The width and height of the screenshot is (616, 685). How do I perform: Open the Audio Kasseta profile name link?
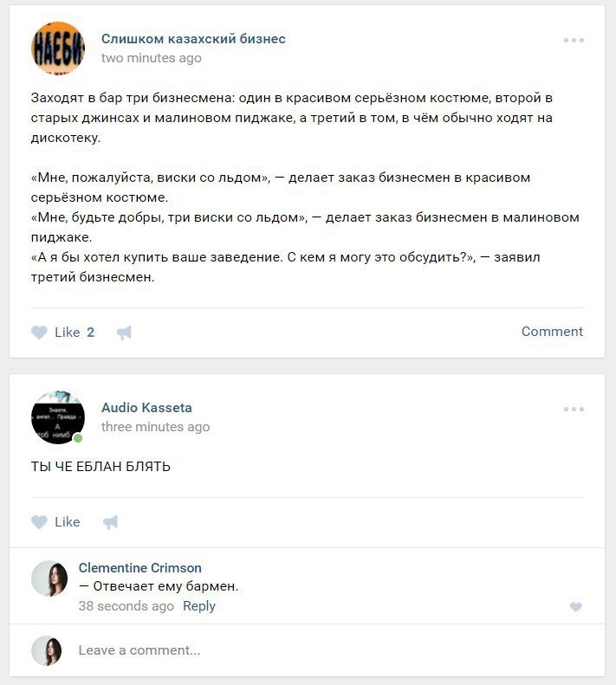[146, 408]
